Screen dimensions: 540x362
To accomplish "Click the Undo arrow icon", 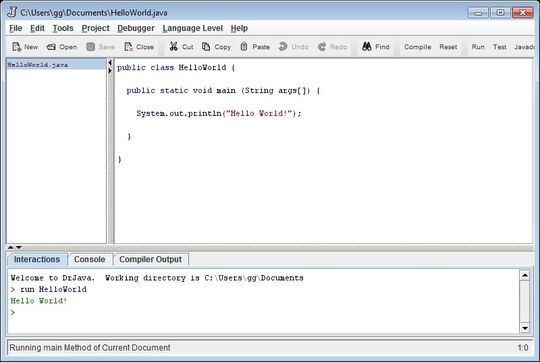I will (x=283, y=46).
